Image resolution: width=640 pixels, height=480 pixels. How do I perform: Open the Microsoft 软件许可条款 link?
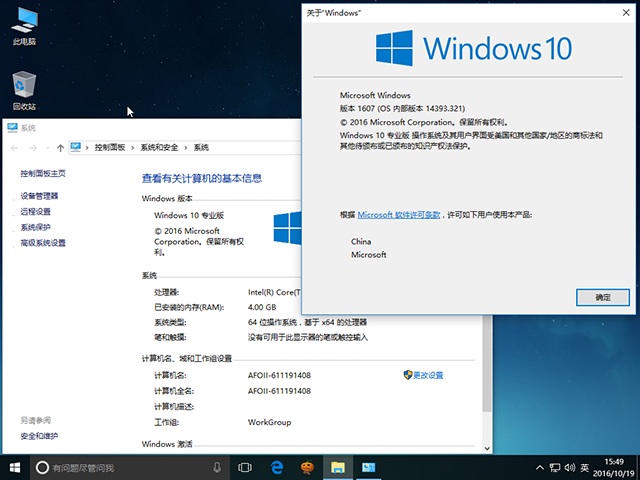coord(399,215)
